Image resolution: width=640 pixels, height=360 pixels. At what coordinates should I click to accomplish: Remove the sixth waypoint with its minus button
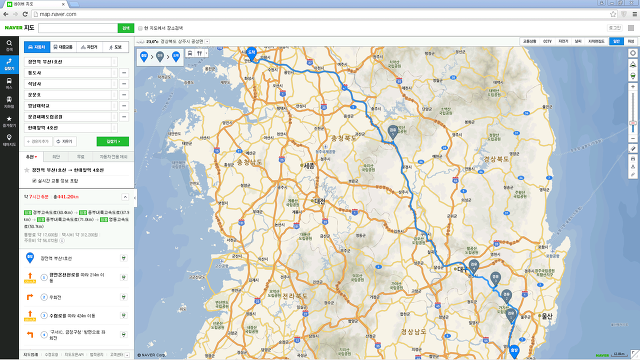pos(124,117)
